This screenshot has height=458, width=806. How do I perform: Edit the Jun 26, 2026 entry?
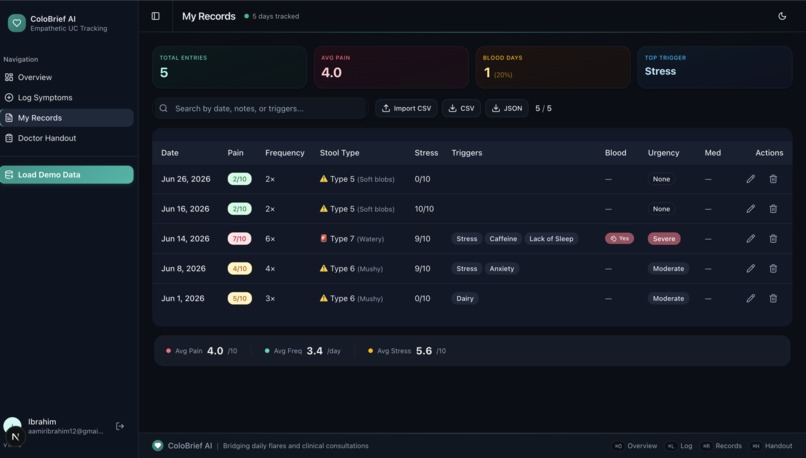(750, 179)
